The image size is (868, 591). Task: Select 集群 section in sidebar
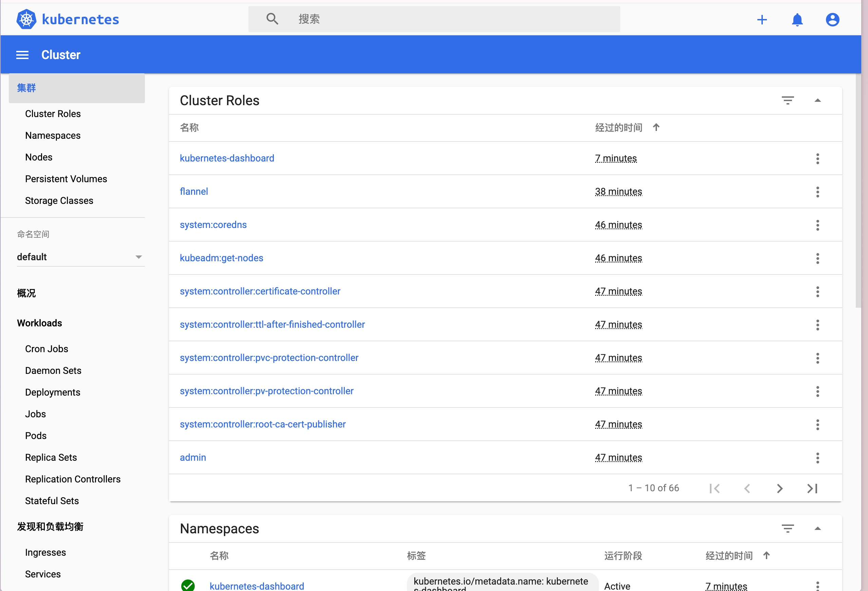77,88
